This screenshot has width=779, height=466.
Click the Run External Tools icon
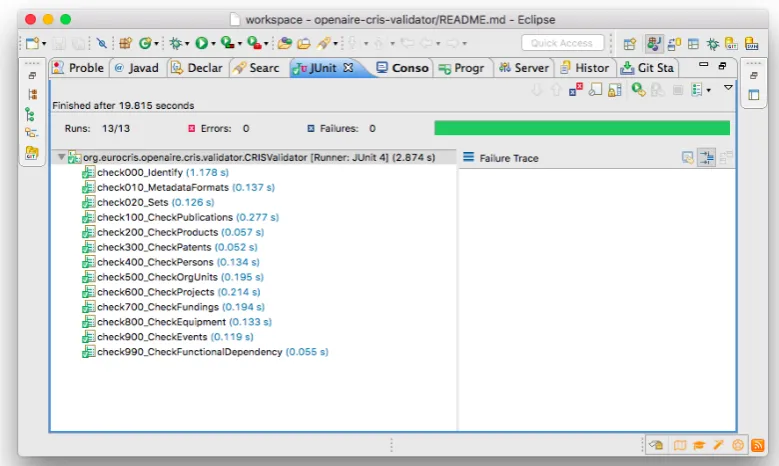tap(254, 43)
